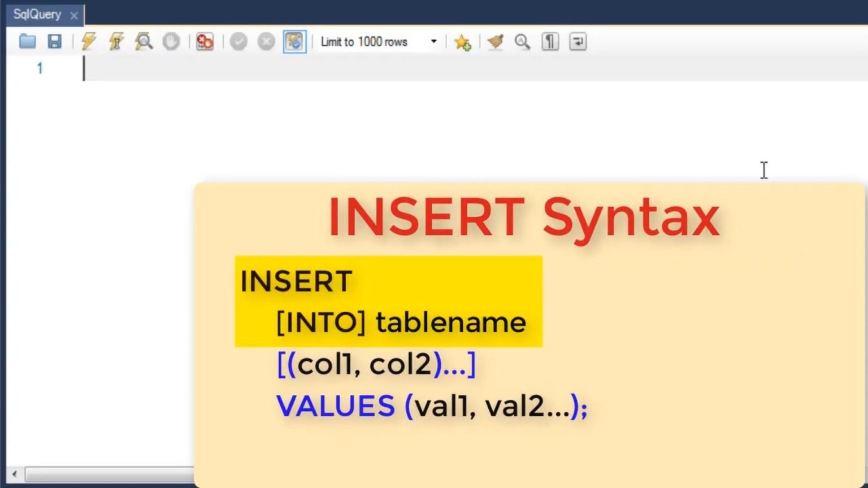Click the horizontal scrollbar track
868x488 pixels.
click(110, 474)
